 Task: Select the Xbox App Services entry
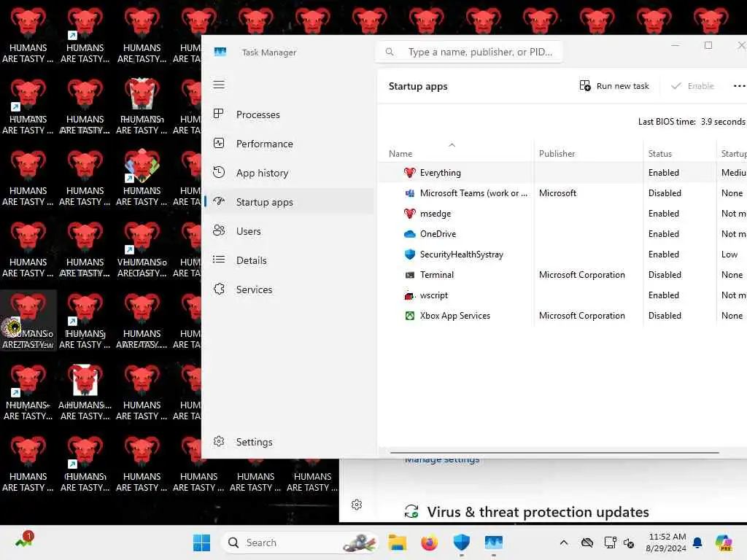click(562, 316)
